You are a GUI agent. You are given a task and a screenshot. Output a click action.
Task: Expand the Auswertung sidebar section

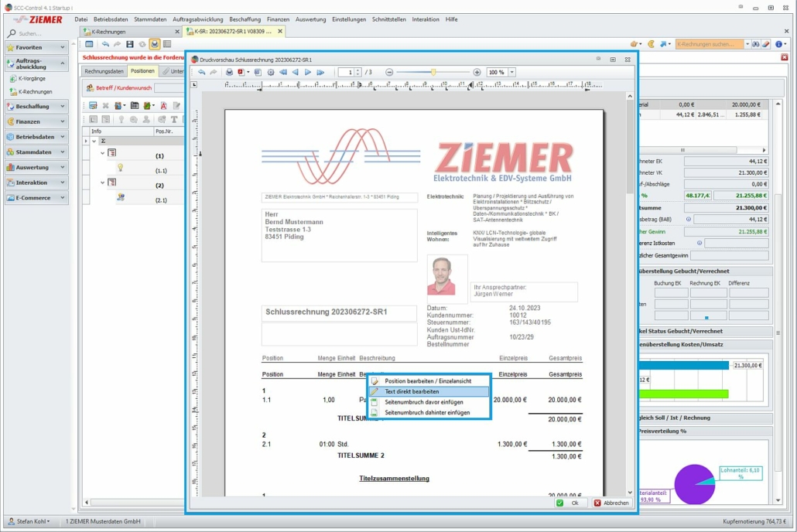36,167
